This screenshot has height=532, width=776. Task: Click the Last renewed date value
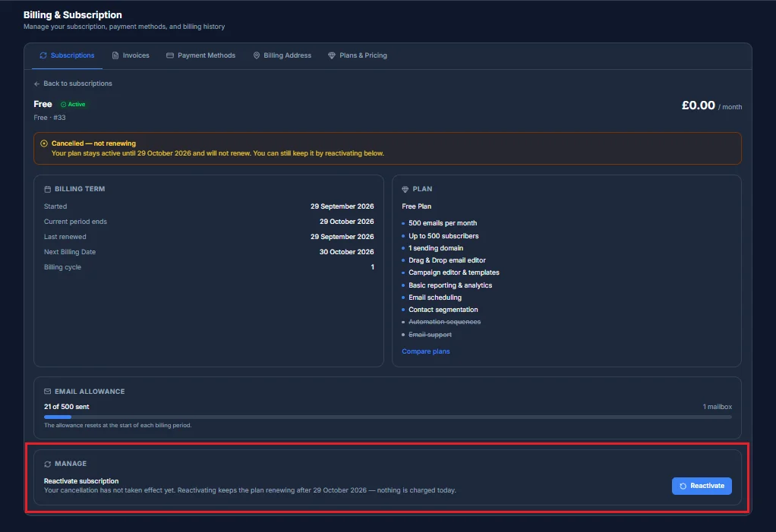(342, 237)
